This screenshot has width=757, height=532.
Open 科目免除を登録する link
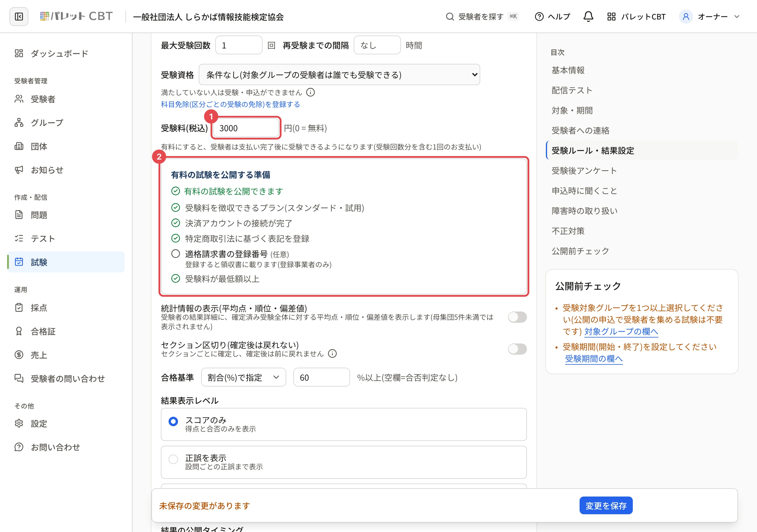pos(230,104)
